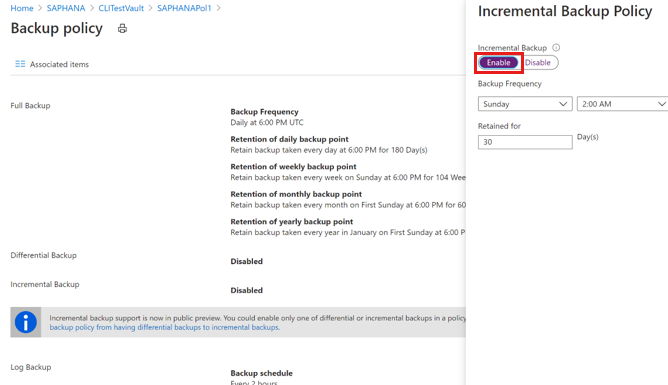Click Disabled status of Differential Backup
Viewport: 668px width, 385px height.
pos(247,261)
